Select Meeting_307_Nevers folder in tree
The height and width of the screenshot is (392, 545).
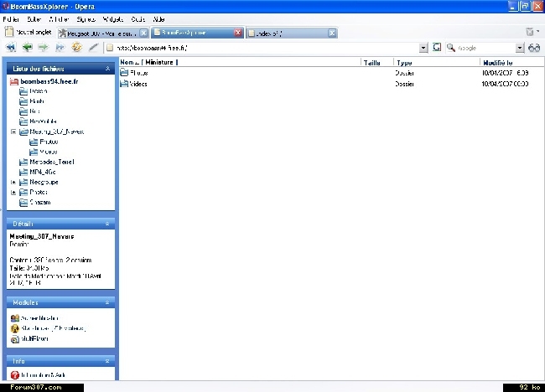pos(57,132)
